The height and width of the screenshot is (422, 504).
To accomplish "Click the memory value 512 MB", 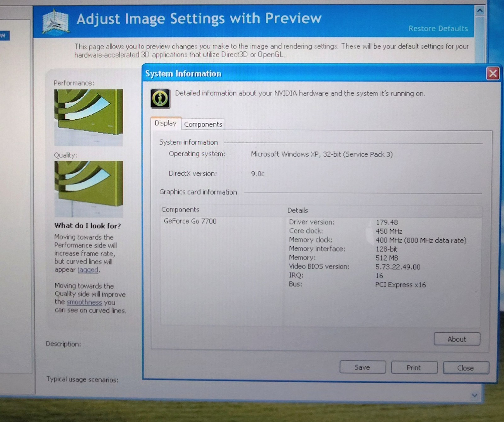I will (387, 258).
